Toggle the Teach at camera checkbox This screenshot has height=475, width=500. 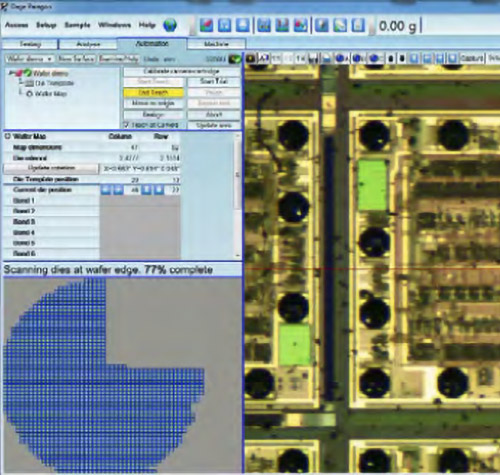[126, 125]
